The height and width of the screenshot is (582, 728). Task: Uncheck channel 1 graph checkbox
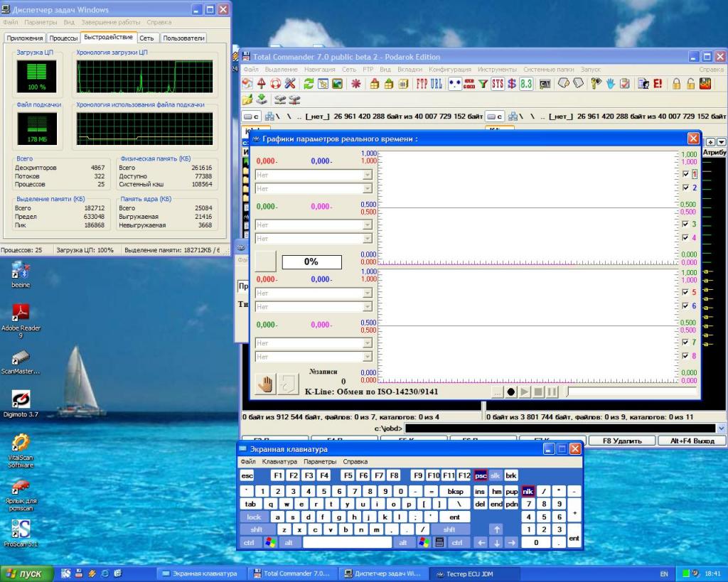click(x=685, y=174)
